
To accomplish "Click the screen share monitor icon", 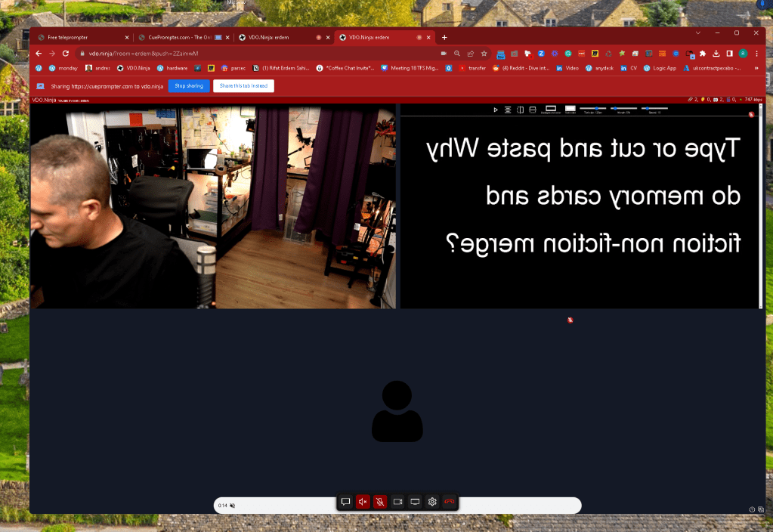I will (415, 502).
